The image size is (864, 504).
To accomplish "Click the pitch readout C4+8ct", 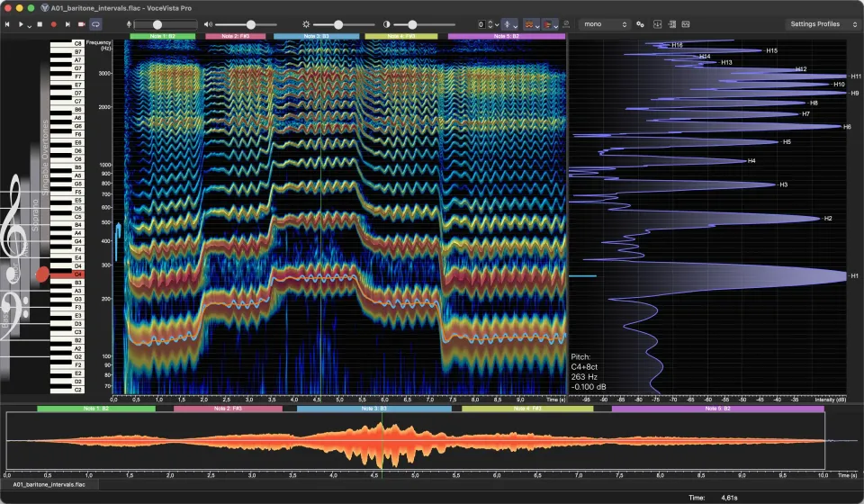I will 584,367.
